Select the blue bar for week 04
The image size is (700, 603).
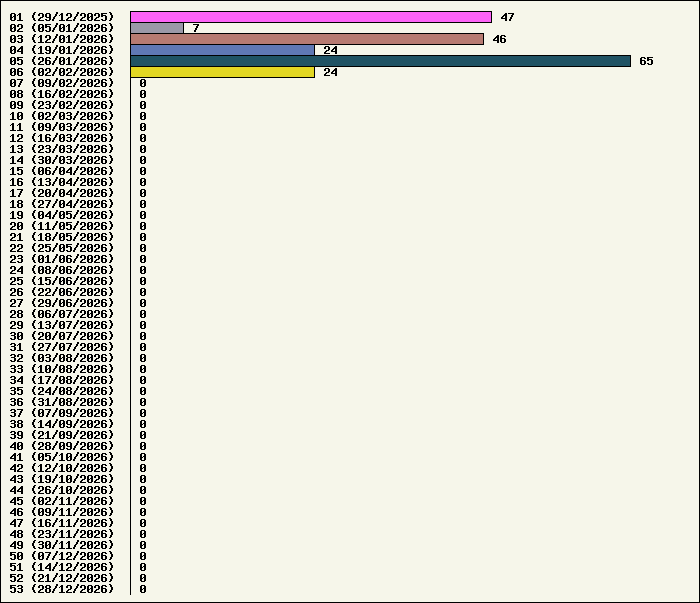coord(222,50)
